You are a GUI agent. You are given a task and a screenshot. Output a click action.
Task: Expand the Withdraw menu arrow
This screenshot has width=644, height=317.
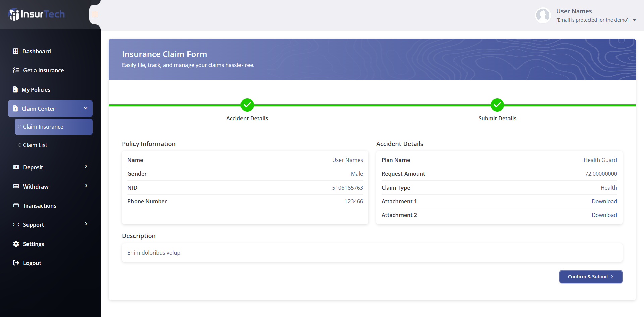[x=86, y=186]
